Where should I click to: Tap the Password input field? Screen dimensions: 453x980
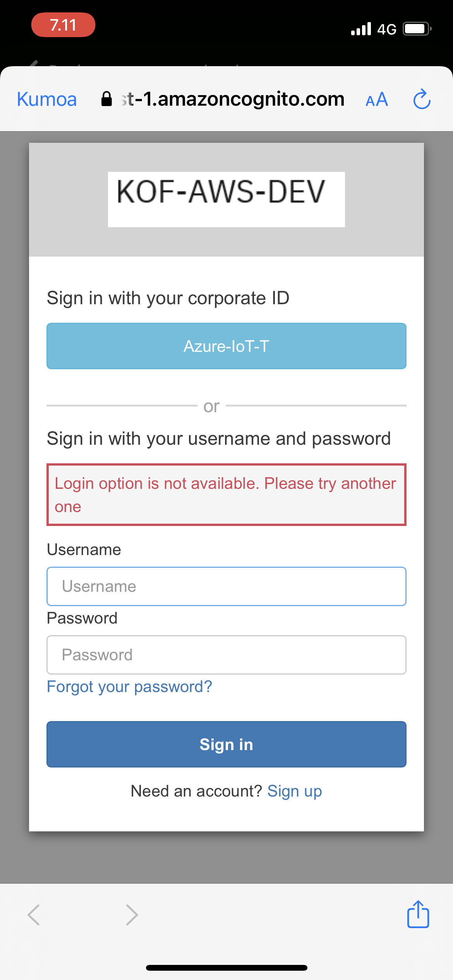226,654
